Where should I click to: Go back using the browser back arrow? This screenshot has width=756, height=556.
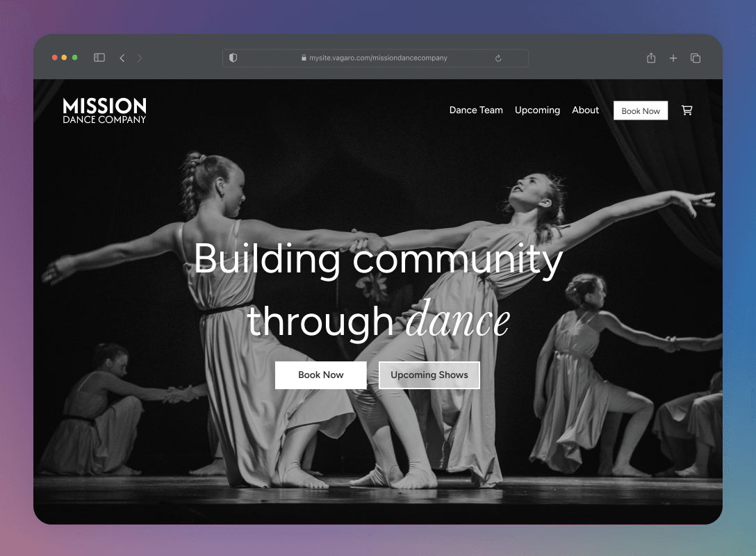(x=122, y=58)
